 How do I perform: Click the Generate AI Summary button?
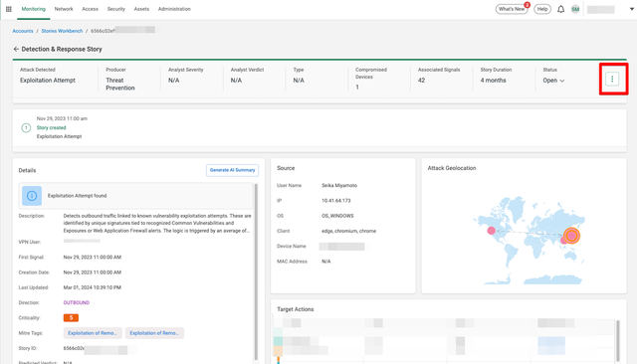[232, 170]
